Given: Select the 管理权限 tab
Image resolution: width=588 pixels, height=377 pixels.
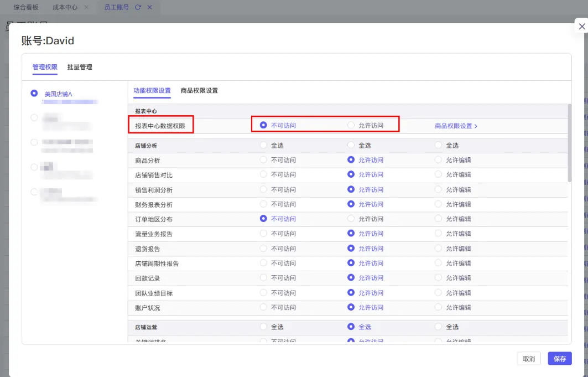Looking at the screenshot, I should coord(45,67).
